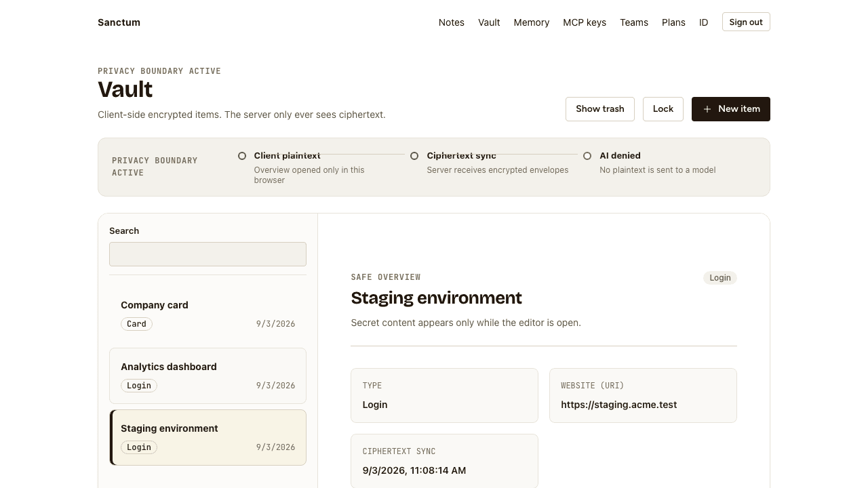Go to the Vault nav item

click(489, 22)
